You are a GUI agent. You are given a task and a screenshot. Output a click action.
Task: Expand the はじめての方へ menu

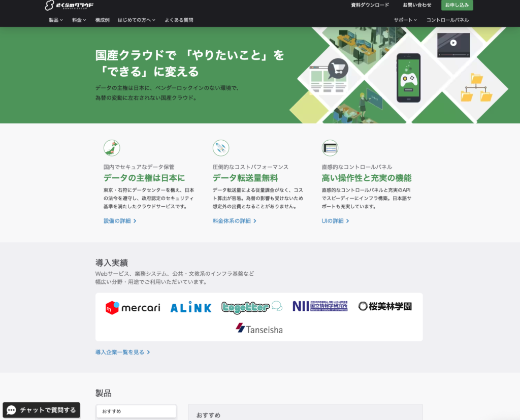pos(137,20)
